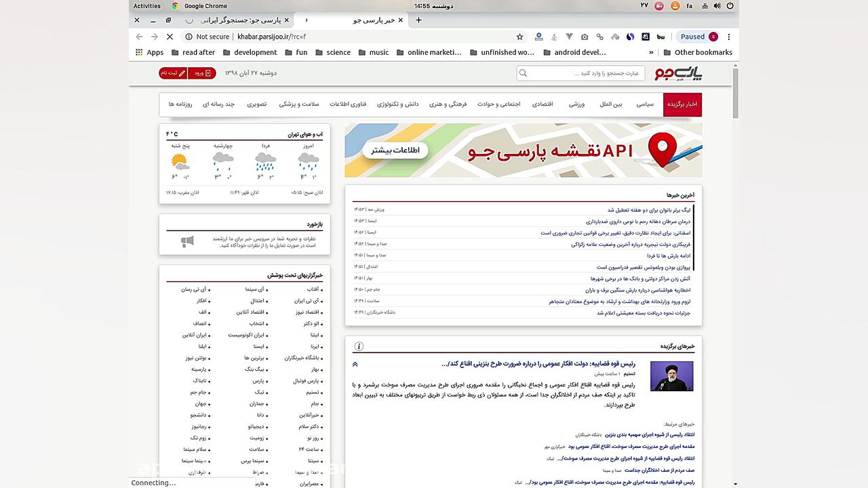Screen dimensions: 868x488
Task: Switch the fa keyboard layout indicator
Action: pyautogui.click(x=689, y=6)
